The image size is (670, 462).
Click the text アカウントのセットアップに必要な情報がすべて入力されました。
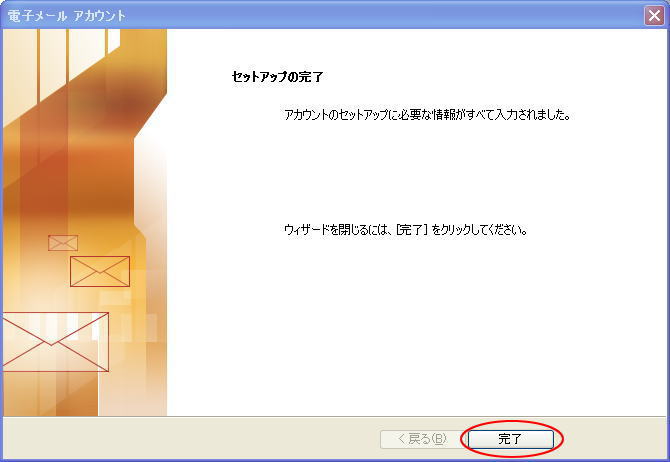(x=428, y=115)
